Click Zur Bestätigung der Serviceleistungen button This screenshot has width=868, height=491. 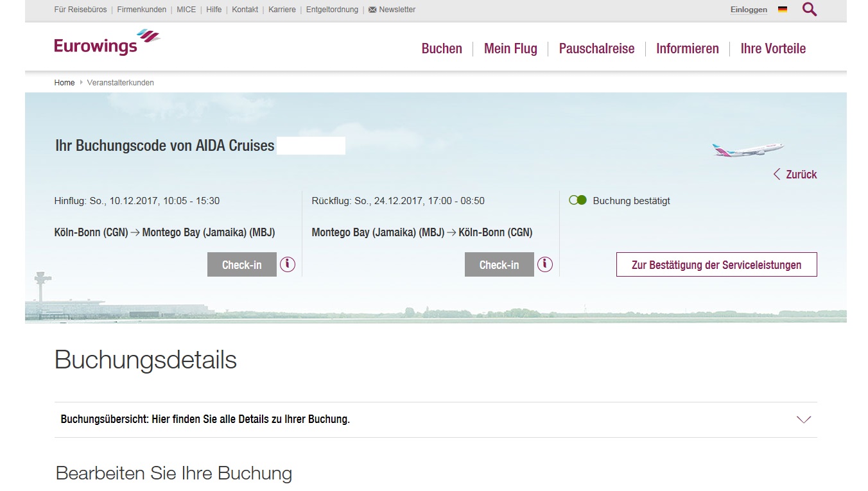tap(716, 264)
